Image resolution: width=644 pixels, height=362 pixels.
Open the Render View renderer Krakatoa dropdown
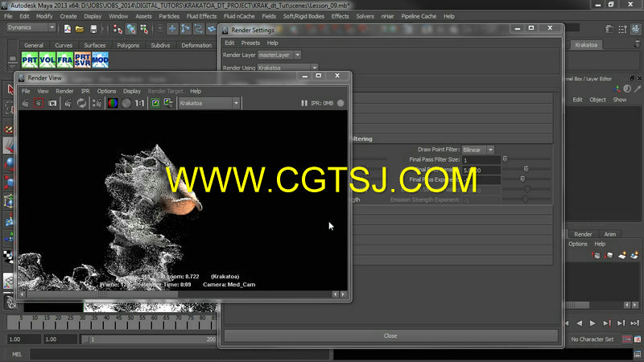pyautogui.click(x=209, y=103)
